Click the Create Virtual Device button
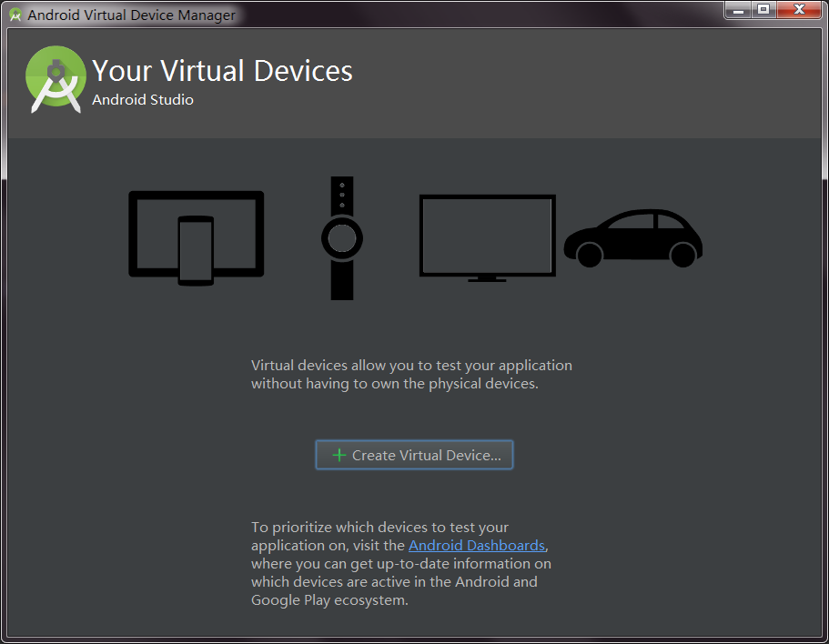This screenshot has width=829, height=644. pos(414,455)
